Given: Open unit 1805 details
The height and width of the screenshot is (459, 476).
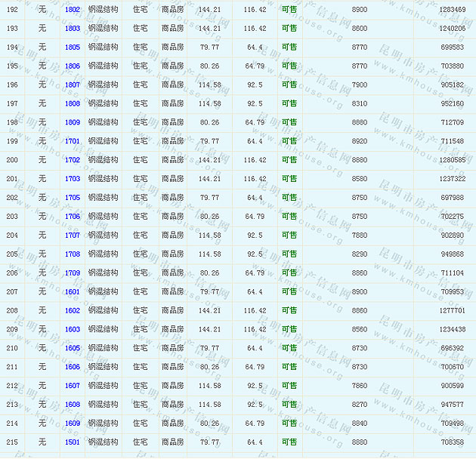Looking at the screenshot, I should coord(73,47).
